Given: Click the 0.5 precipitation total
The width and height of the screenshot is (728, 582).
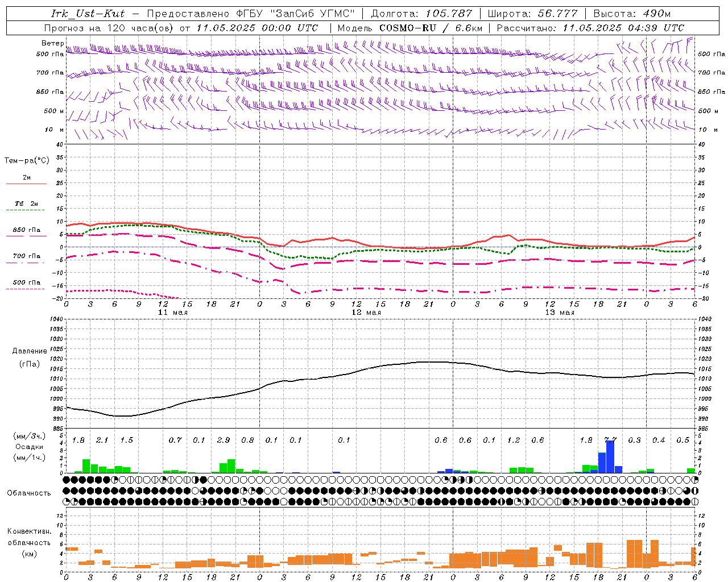Looking at the screenshot, I should 683,440.
